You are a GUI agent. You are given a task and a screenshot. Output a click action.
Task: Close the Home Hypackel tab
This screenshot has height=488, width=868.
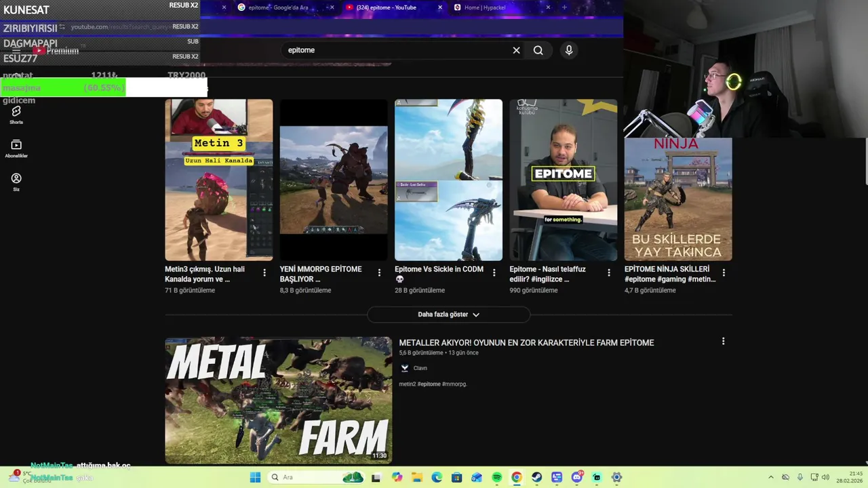pyautogui.click(x=548, y=7)
